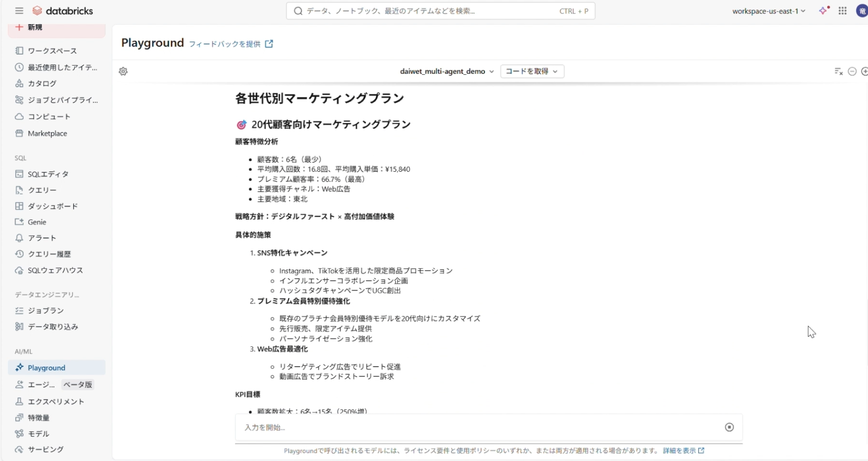Open the Databricks Assistant sparkle icon

(824, 11)
